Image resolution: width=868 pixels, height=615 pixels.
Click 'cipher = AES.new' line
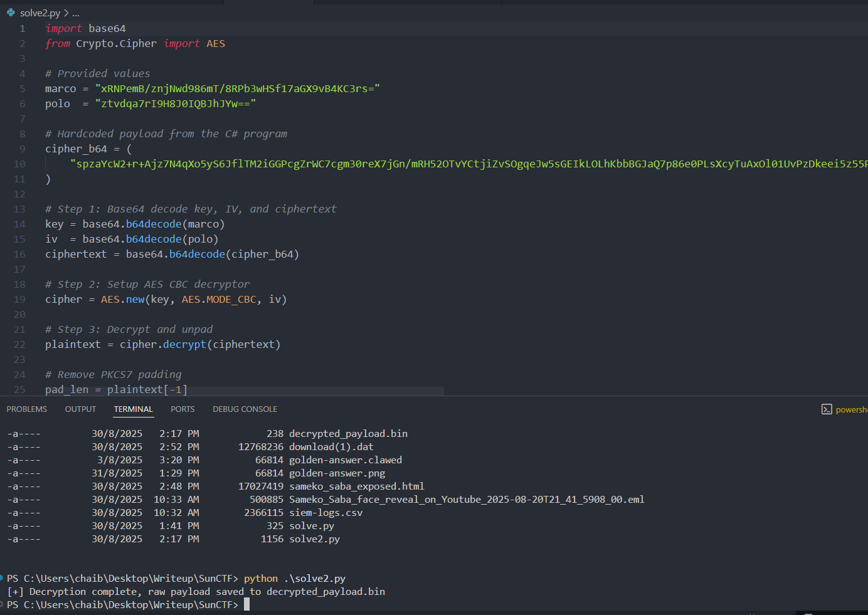166,300
